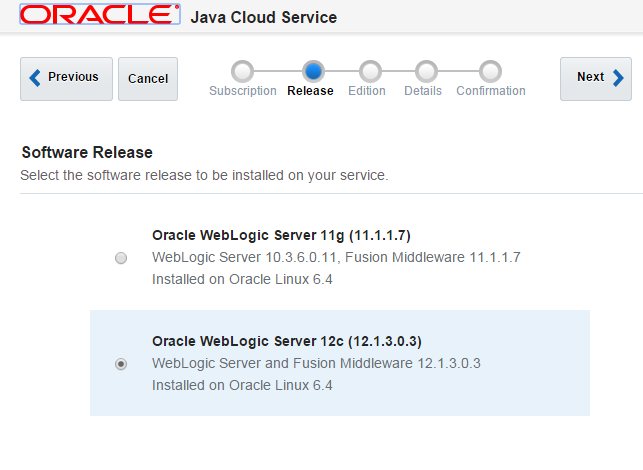Click 'WebLogic Server 10.3.6.0.11, Fusion Middleware 11.1.1.7' text
The width and height of the screenshot is (643, 470).
coord(336,257)
